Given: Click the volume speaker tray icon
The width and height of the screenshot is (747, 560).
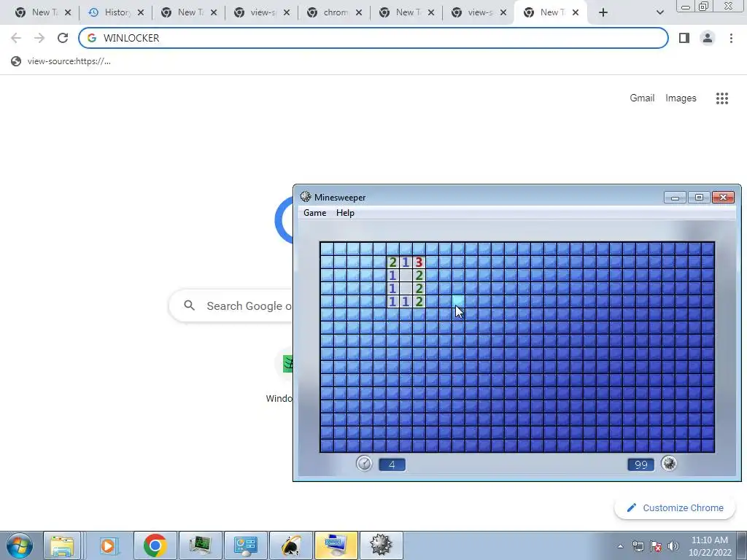Looking at the screenshot, I should pos(673,546).
